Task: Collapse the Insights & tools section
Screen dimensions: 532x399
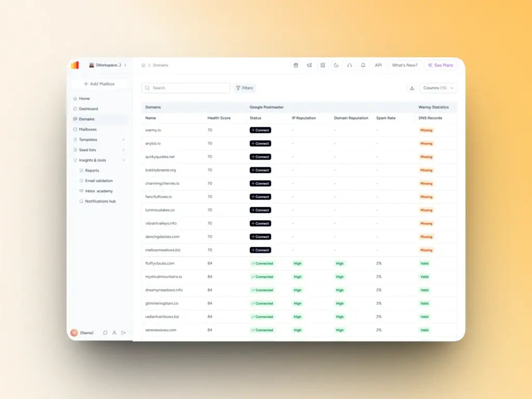Action: click(x=94, y=160)
